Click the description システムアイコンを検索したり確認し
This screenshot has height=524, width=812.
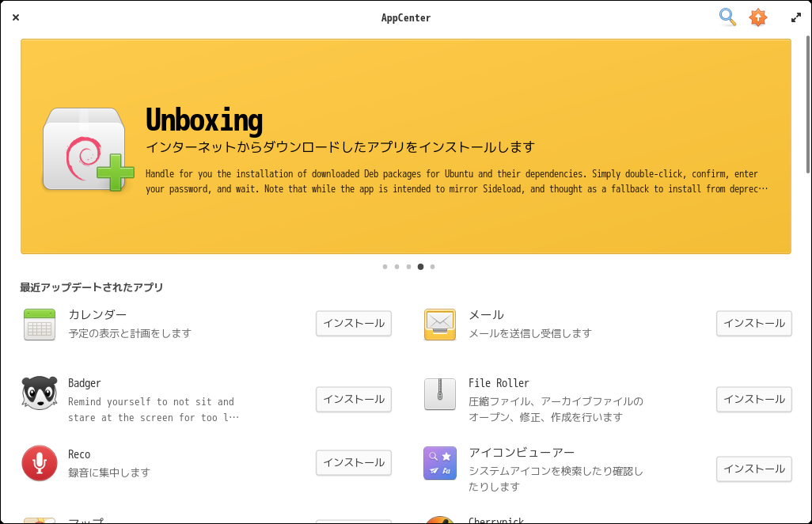coord(556,479)
